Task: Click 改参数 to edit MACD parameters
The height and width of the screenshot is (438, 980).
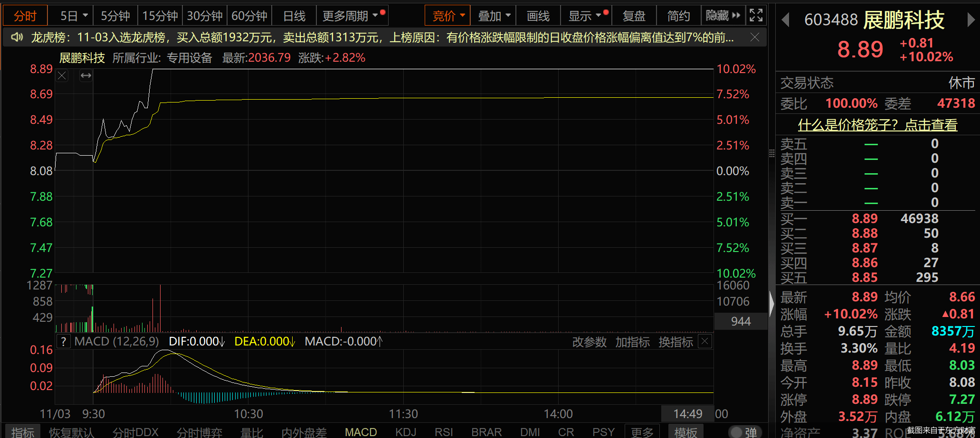Action: (x=589, y=342)
